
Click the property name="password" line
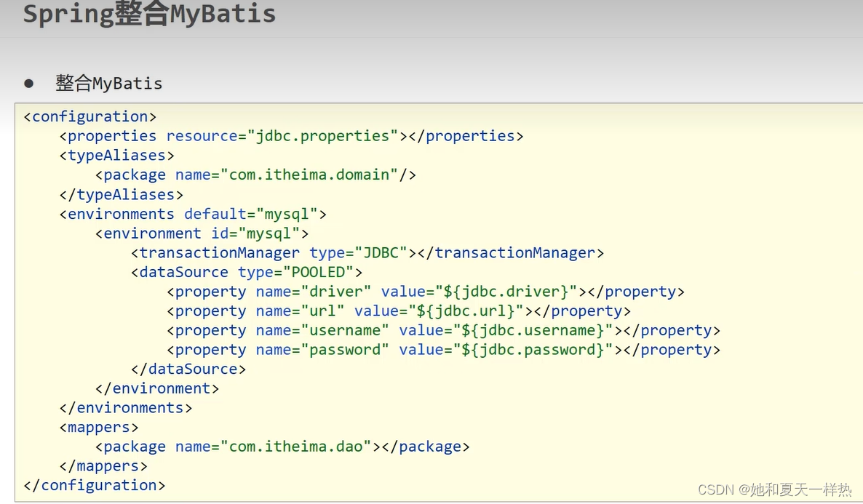point(444,350)
